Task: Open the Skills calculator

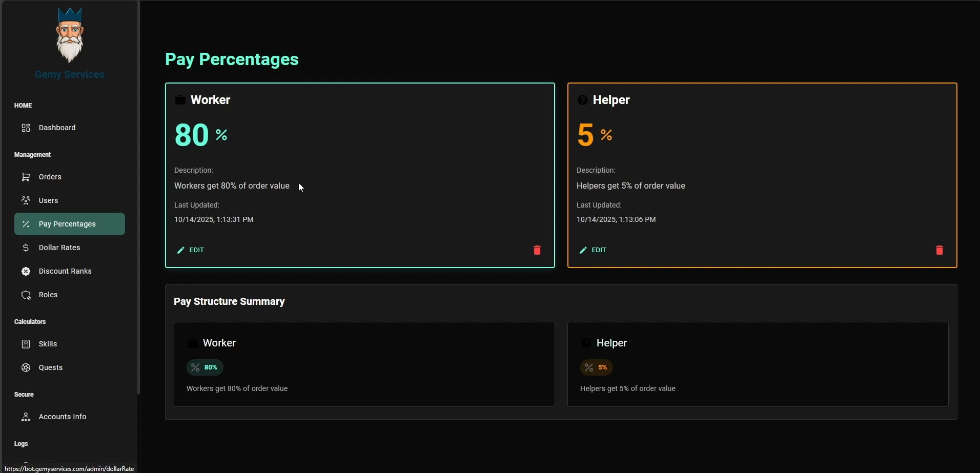Action: coord(70,344)
